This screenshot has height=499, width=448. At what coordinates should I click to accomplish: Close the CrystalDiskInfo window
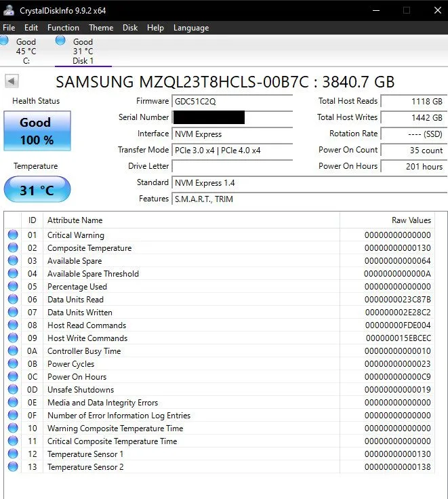(x=438, y=10)
